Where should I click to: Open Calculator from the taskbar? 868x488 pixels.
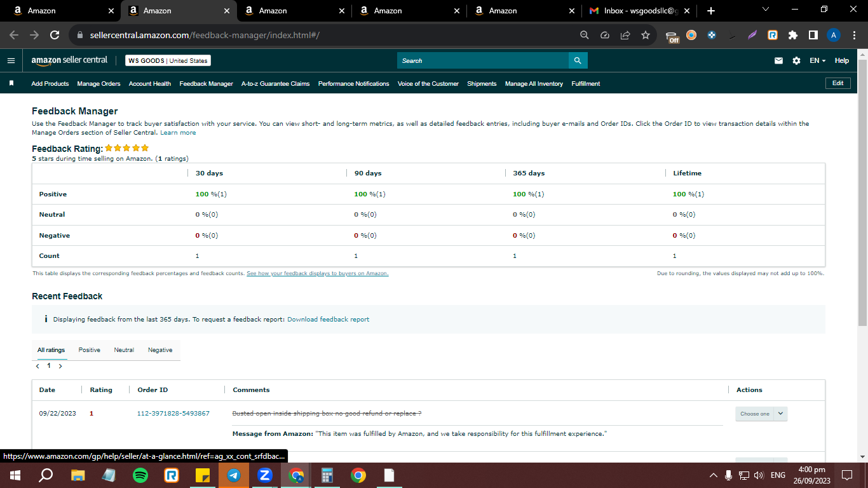(x=327, y=475)
